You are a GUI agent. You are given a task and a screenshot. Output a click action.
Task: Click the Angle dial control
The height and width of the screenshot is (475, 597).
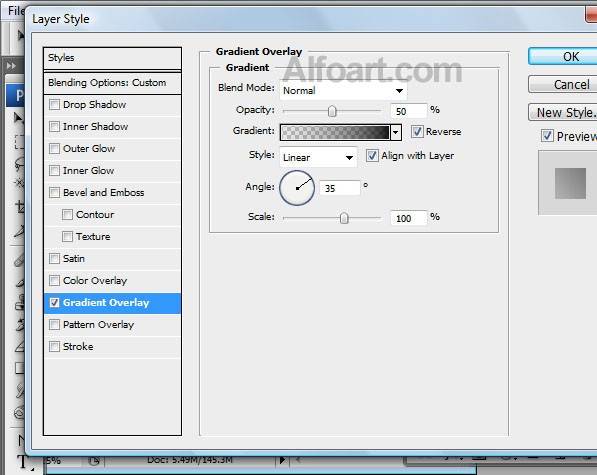297,188
